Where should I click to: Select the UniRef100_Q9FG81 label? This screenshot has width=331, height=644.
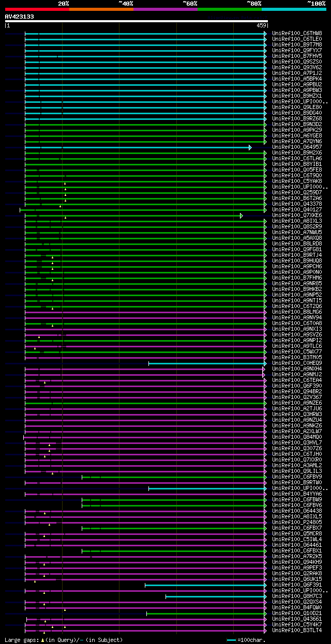(297, 249)
